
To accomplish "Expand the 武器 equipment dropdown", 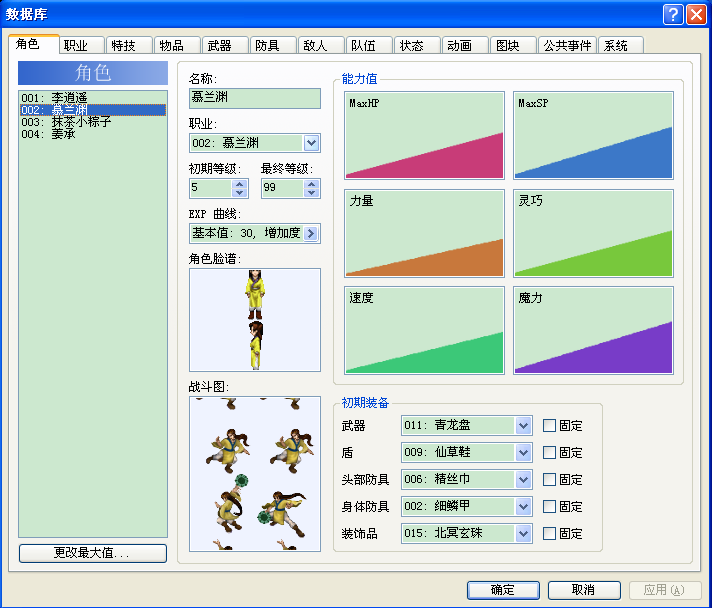I will [523, 425].
